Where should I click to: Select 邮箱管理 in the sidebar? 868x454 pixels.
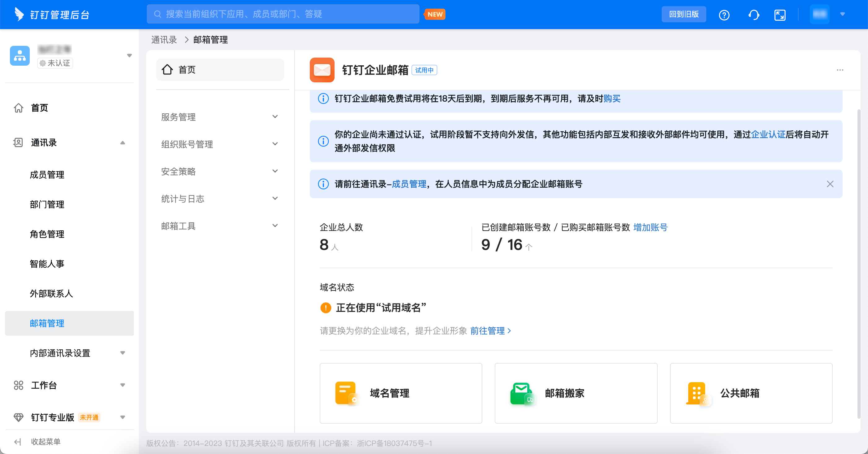click(69, 323)
